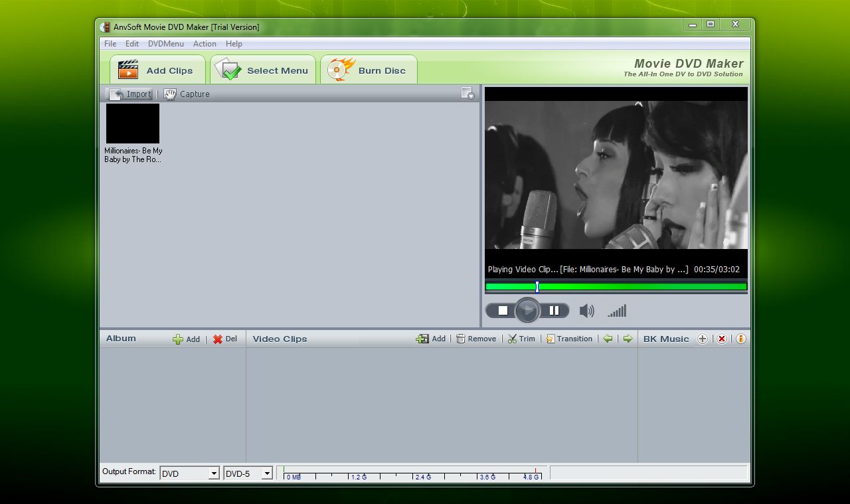Maximize the Movie DVD Maker window
The image size is (850, 504).
[711, 25]
